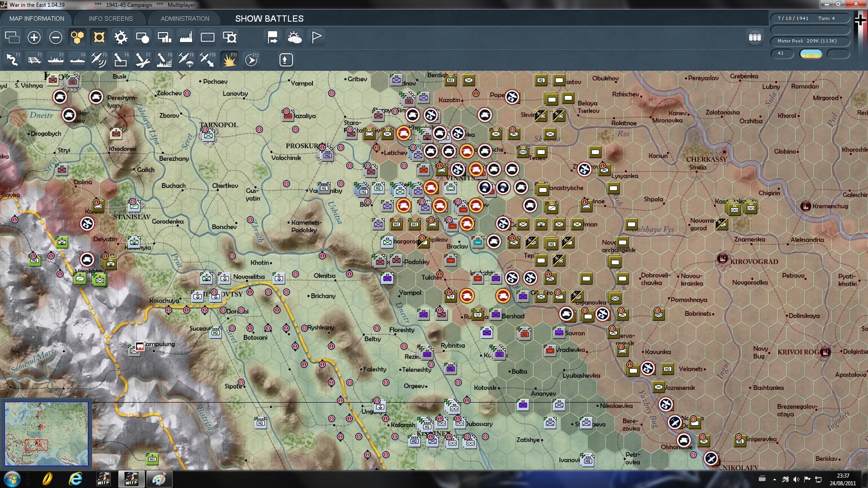Click the PROSKUROV city label
The width and height of the screenshot is (868, 488).
click(307, 146)
